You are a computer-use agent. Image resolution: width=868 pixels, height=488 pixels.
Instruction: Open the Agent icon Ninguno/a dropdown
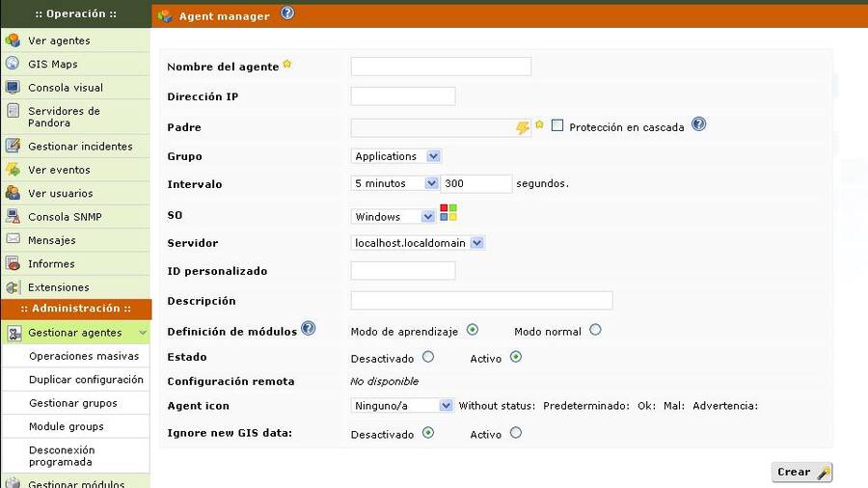tap(402, 406)
